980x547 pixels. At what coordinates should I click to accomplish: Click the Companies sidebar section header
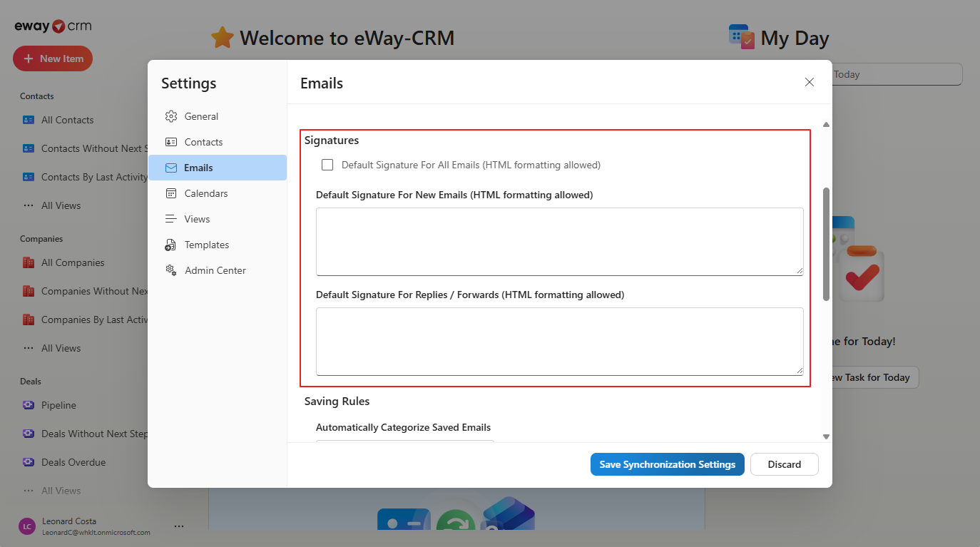coord(41,239)
